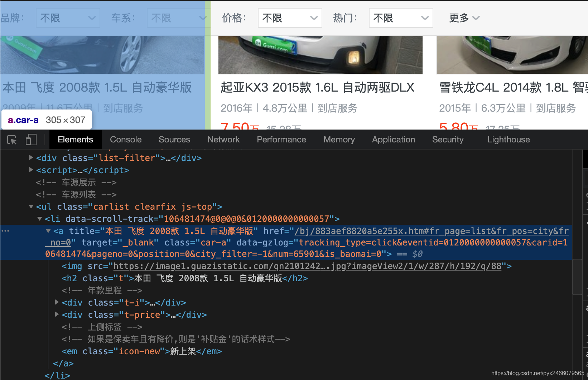Switch to the Sources tab
This screenshot has height=380, width=588.
(x=174, y=140)
